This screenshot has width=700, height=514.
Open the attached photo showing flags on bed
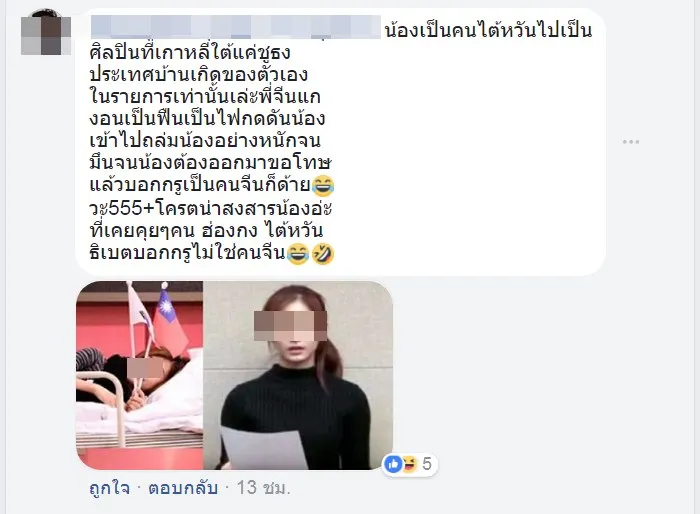point(139,375)
